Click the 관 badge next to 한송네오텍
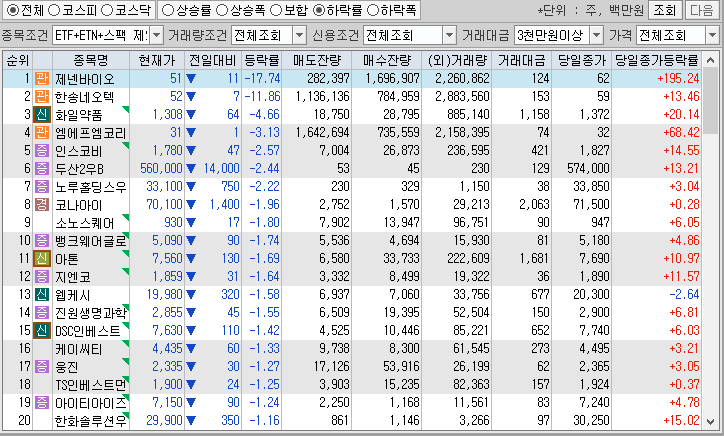 point(42,97)
